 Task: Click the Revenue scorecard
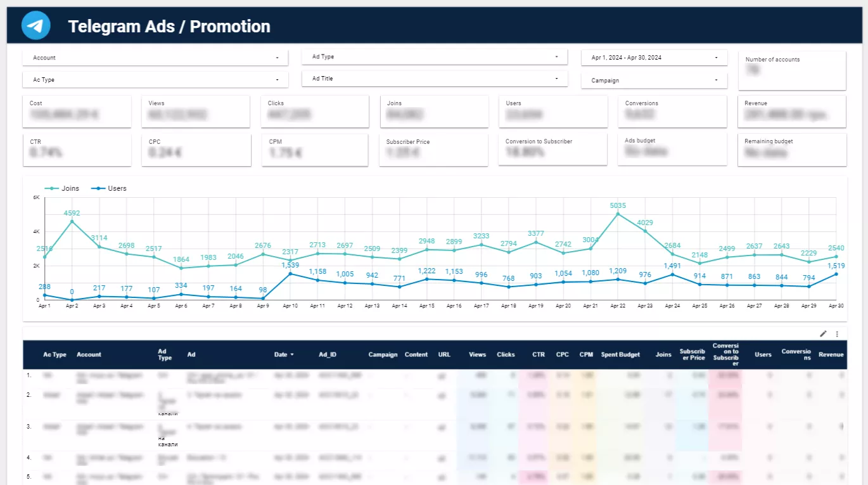[x=792, y=112]
